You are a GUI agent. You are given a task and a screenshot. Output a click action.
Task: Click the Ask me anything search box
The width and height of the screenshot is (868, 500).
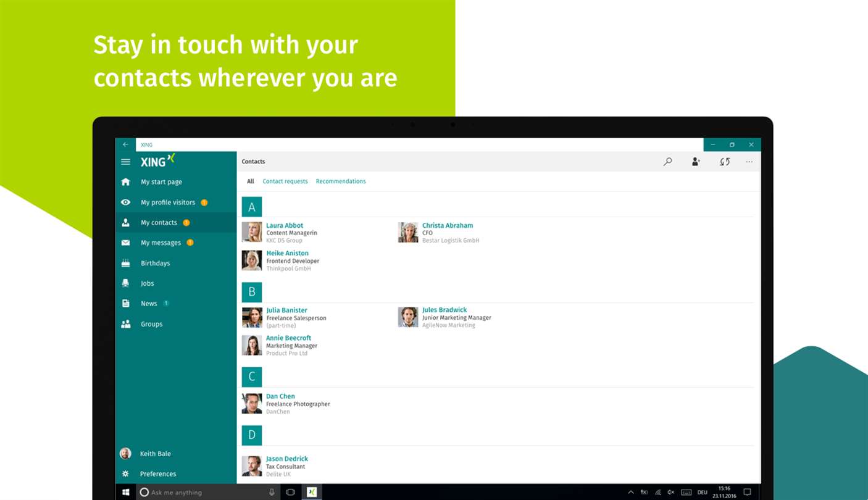point(208,492)
